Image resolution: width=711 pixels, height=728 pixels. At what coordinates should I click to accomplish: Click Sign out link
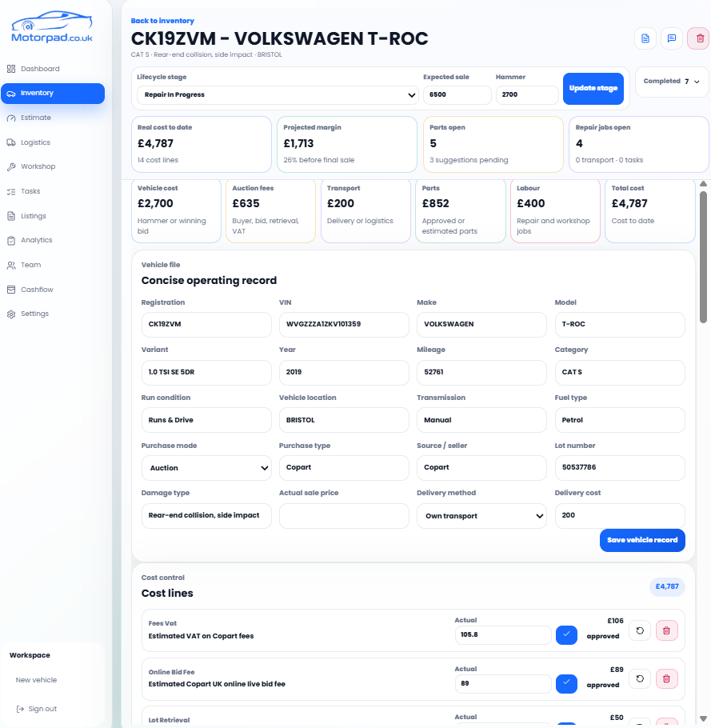click(36, 709)
